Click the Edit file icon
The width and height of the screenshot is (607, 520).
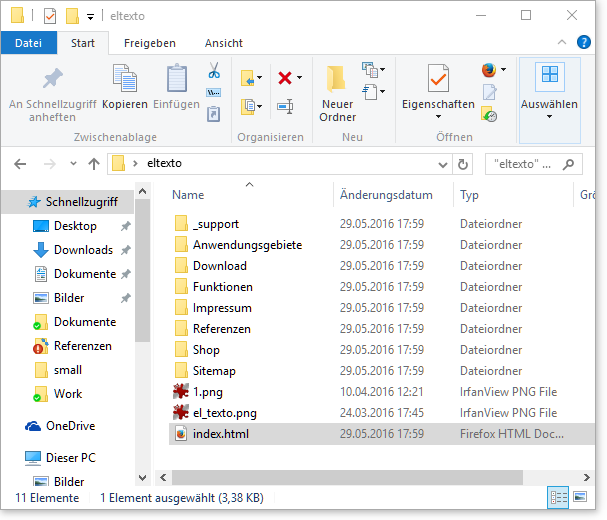[489, 92]
